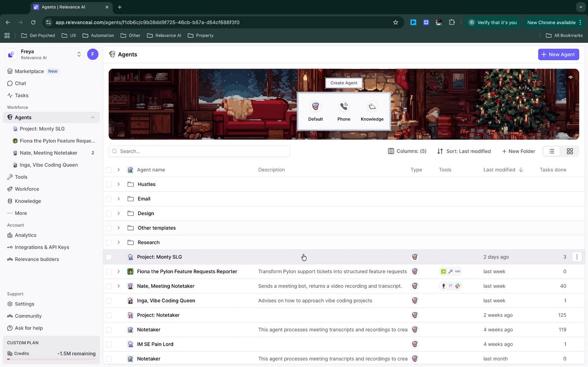Expand the Email folder
Image resolution: width=588 pixels, height=367 pixels.
pyautogui.click(x=119, y=199)
